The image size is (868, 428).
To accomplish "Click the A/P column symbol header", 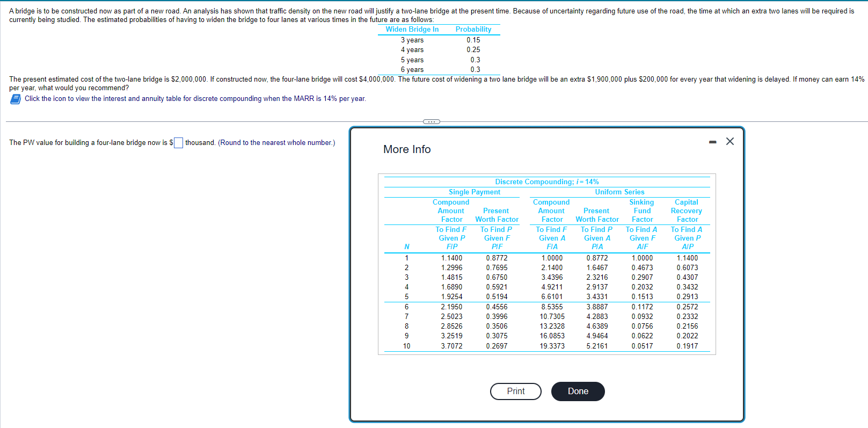I will pyautogui.click(x=688, y=247).
